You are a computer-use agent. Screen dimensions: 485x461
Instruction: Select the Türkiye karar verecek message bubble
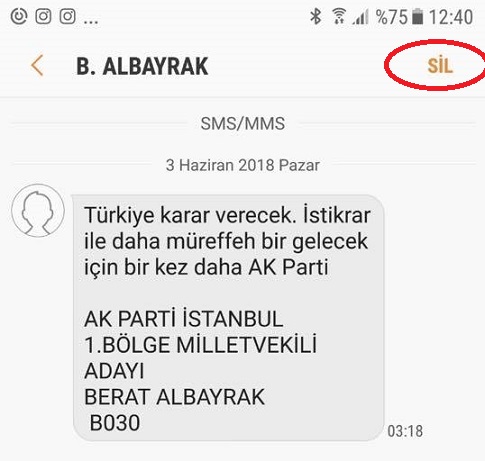(228, 318)
